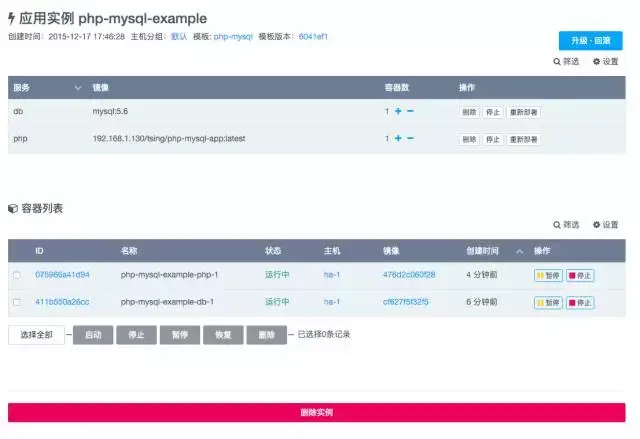
Task: Open the php-mysql template link
Action: point(233,37)
